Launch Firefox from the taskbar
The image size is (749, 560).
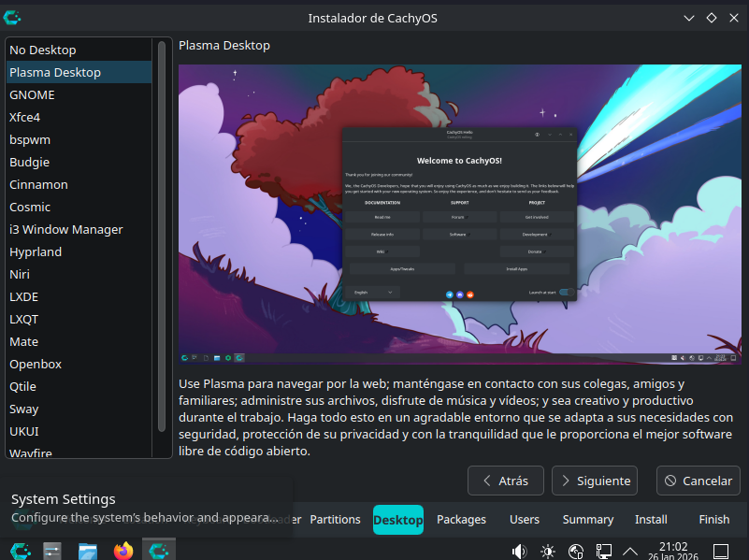pos(123,550)
